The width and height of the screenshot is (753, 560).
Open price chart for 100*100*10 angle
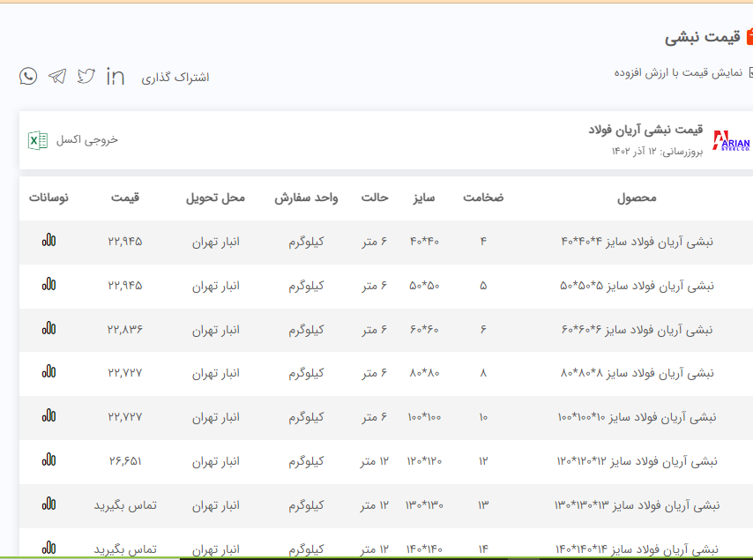pyautogui.click(x=48, y=415)
